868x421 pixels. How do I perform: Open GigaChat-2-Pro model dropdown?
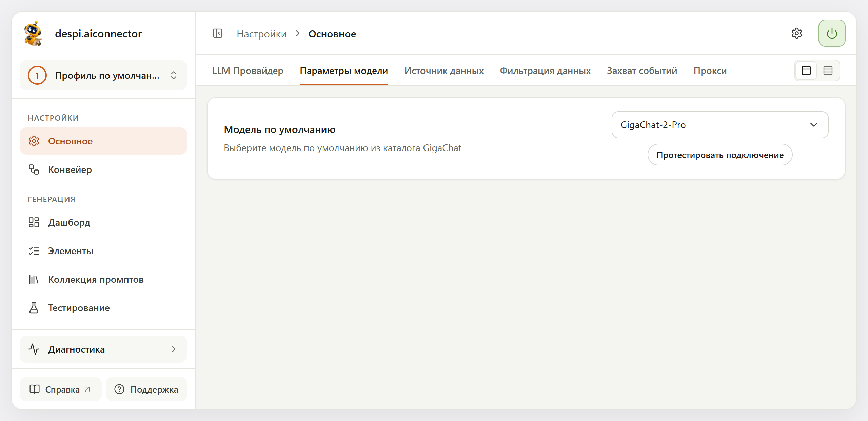(720, 125)
